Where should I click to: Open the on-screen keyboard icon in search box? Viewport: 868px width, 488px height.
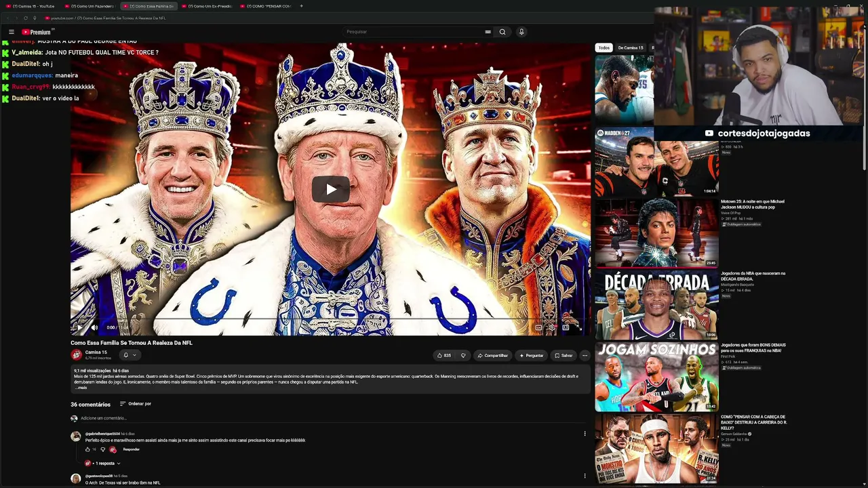click(488, 32)
